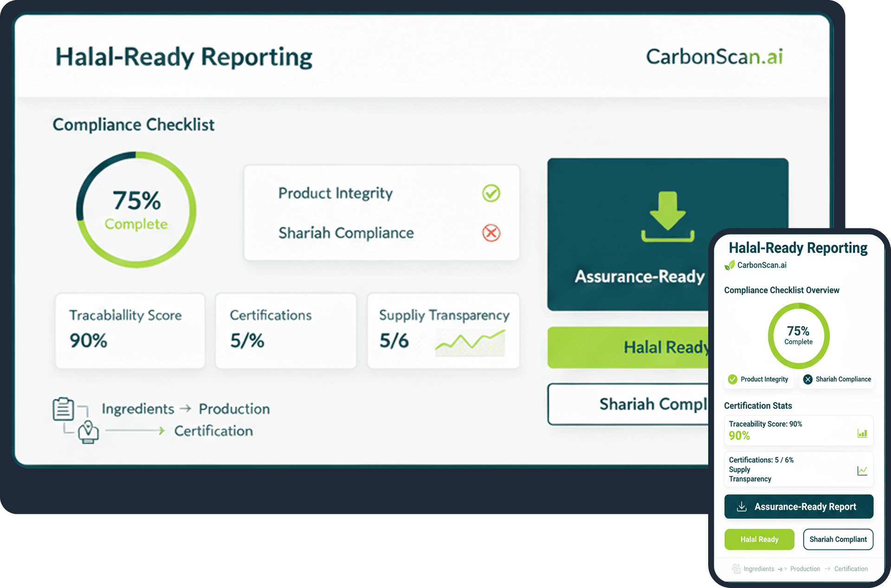Click the Supply Transparency sparkline chart
891x588 pixels.
[469, 342]
